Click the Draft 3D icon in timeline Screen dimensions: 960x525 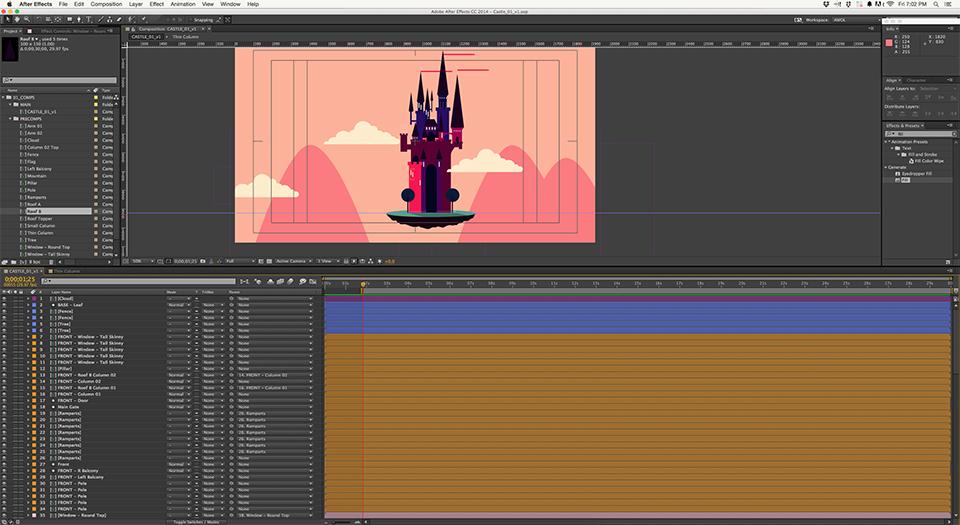coord(258,281)
